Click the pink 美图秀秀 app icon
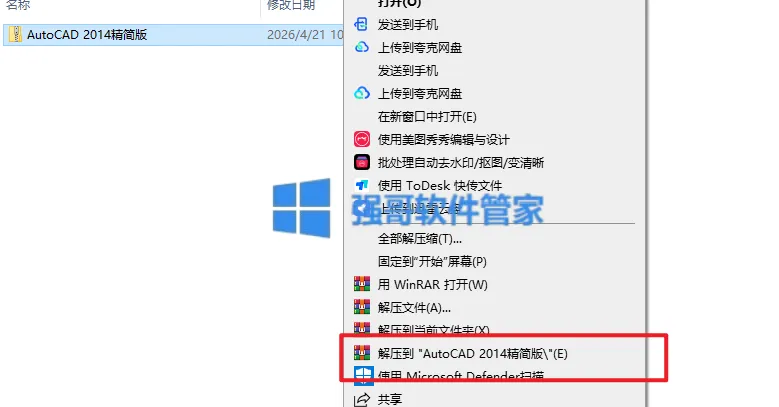 tap(362, 139)
